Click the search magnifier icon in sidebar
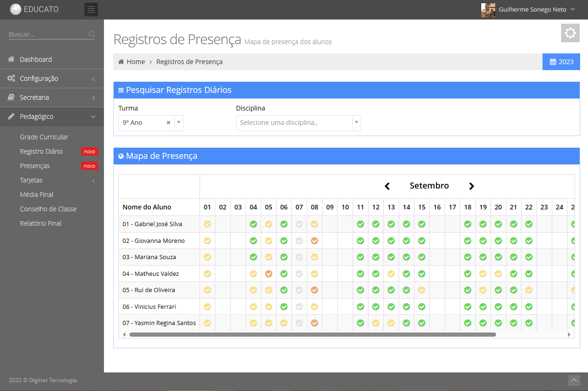Screen dimensions: 588x391 coord(91,34)
